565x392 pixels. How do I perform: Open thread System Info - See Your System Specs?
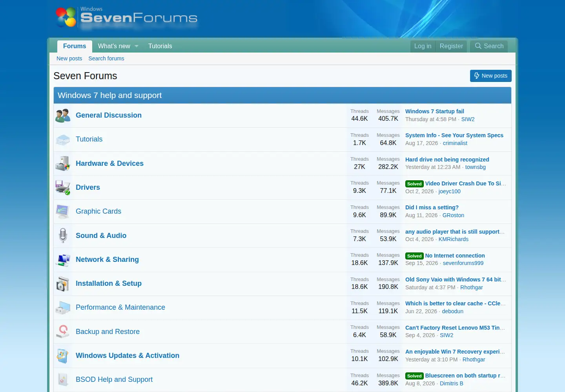point(454,135)
